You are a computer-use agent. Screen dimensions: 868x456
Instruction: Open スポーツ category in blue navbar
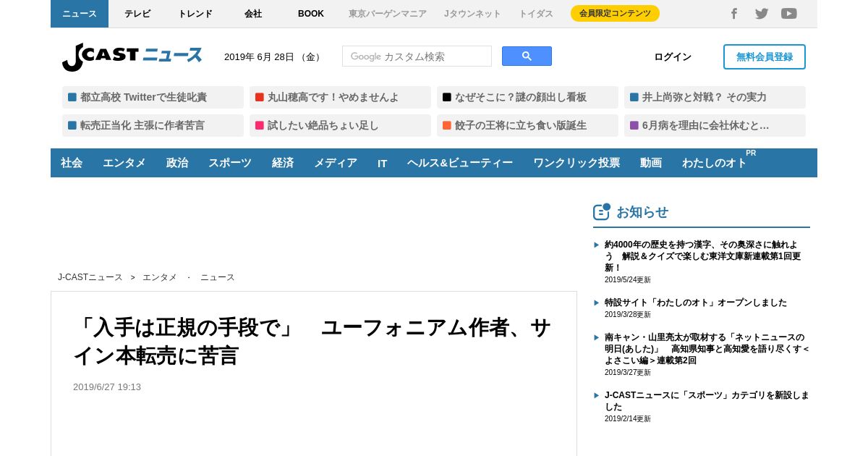230,163
